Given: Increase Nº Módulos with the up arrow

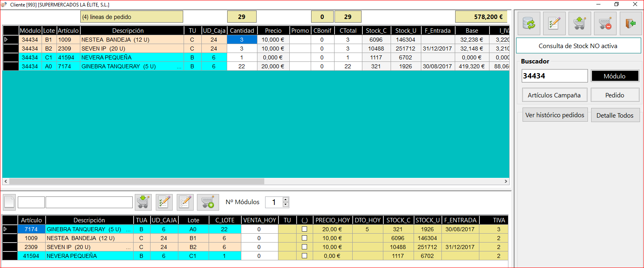Looking at the screenshot, I should [x=286, y=200].
